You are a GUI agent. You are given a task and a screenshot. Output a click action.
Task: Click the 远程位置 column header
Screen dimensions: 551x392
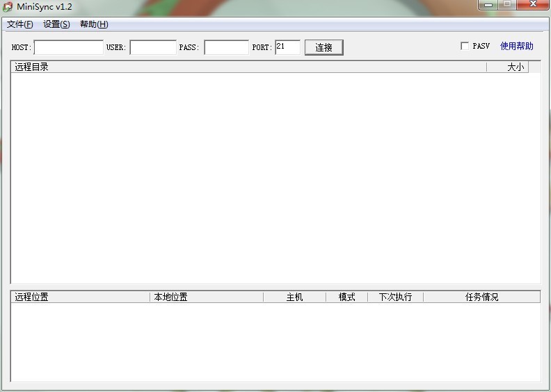(x=80, y=297)
